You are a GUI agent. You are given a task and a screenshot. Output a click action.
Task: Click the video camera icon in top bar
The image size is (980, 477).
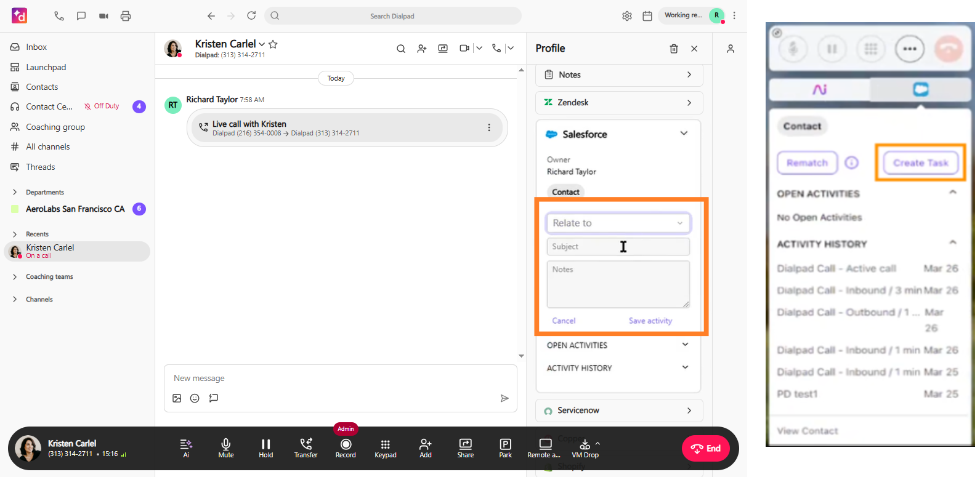point(103,16)
